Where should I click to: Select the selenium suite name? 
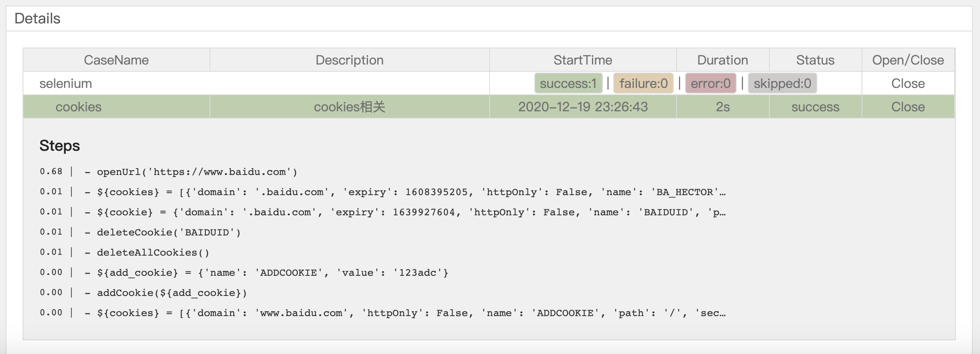pos(66,83)
